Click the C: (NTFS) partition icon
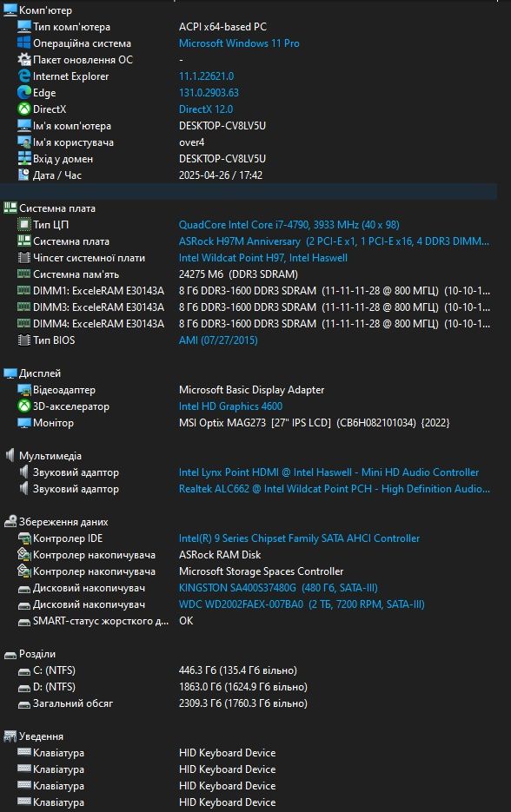Viewport: 511px width, 812px height. (x=23, y=671)
